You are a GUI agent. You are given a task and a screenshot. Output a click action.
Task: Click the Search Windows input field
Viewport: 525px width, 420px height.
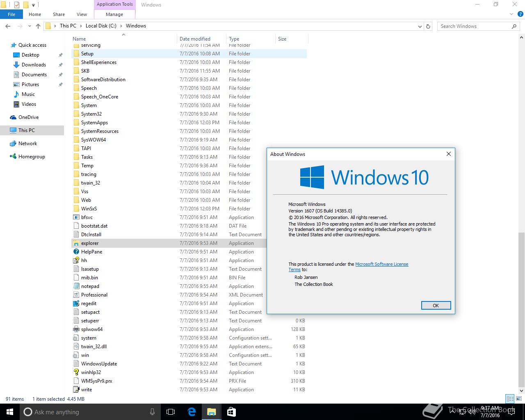pos(475,26)
